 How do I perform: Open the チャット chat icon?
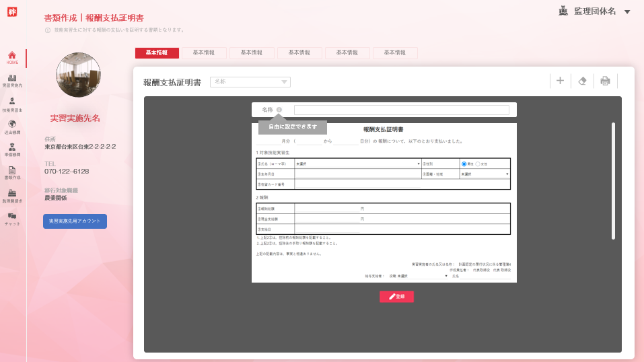click(x=12, y=216)
